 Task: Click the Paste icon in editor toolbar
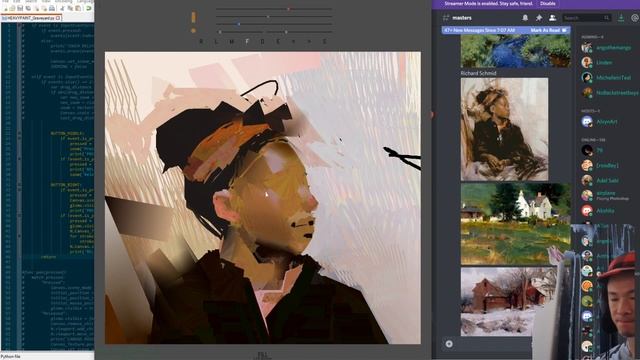click(78, 8)
